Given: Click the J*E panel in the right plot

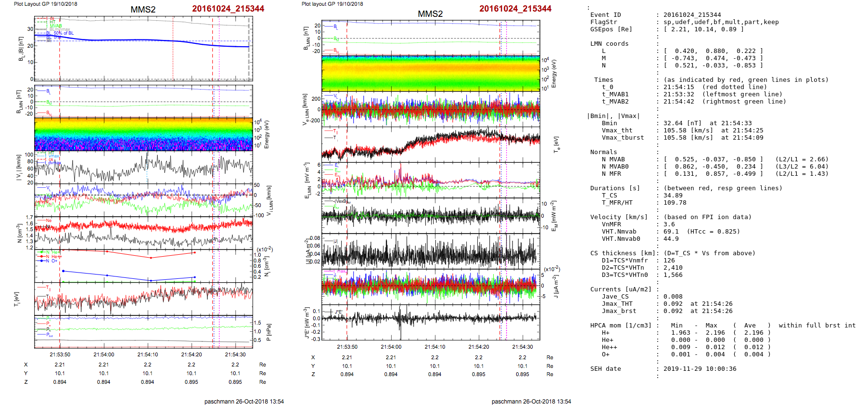Looking at the screenshot, I should point(431,323).
